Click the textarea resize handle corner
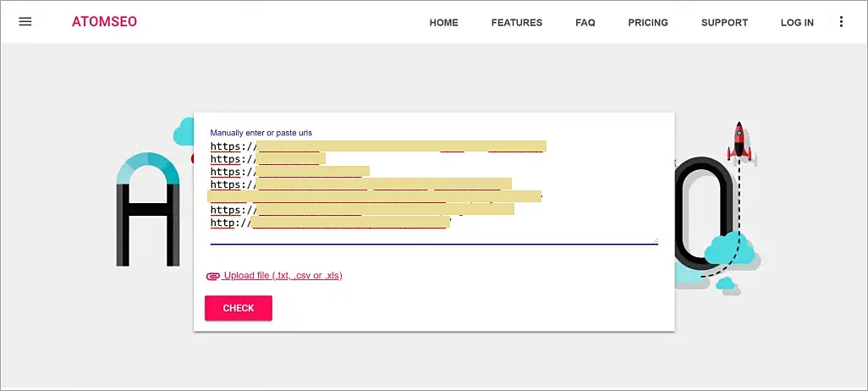Viewport: 868px width, 391px height. [656, 240]
